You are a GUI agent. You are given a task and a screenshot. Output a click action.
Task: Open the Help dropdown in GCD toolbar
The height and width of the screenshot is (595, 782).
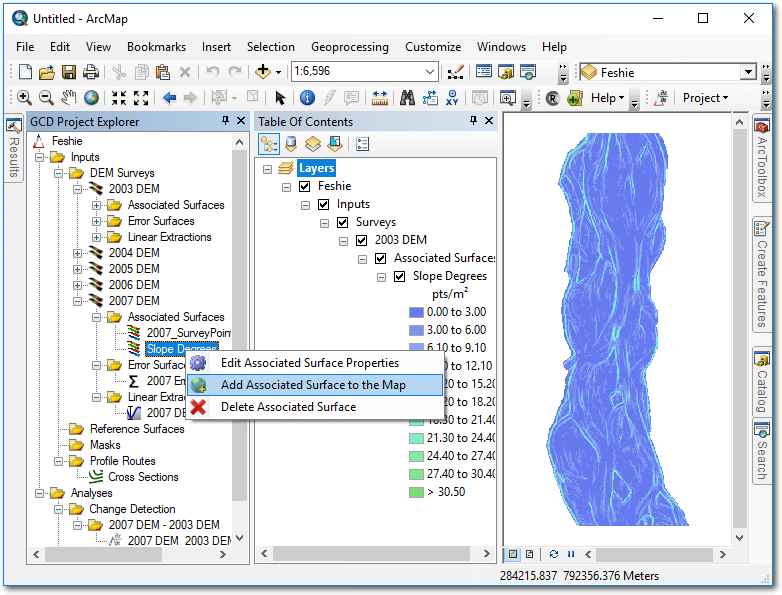tap(607, 98)
